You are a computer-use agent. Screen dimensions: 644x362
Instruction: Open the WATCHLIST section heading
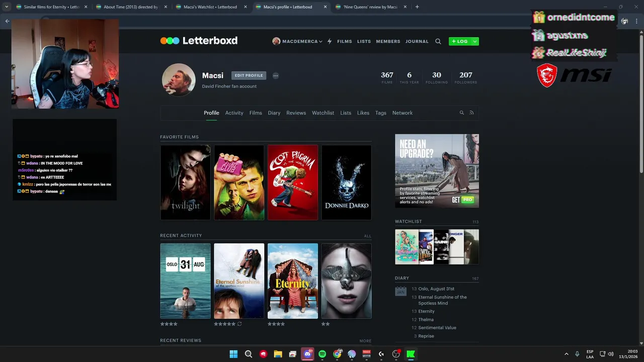409,222
